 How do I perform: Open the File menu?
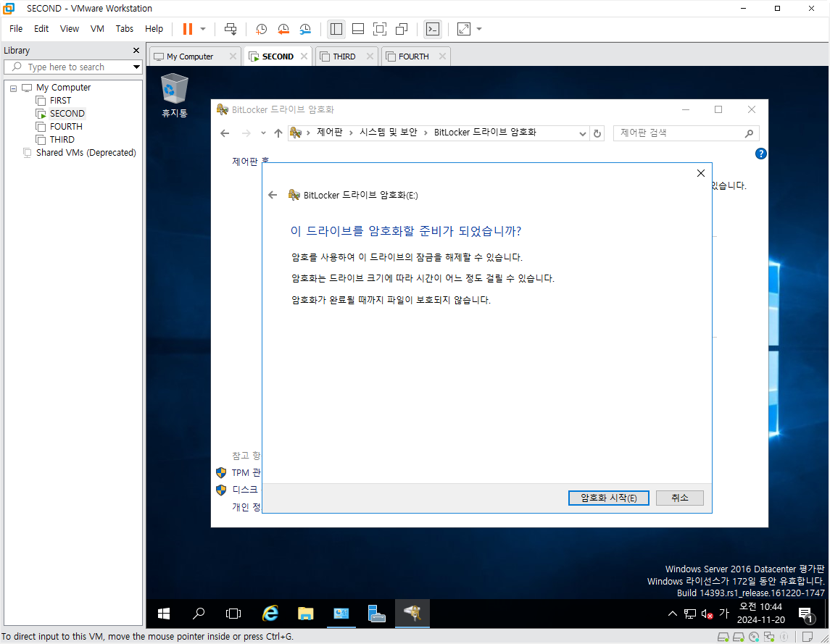tap(16, 28)
